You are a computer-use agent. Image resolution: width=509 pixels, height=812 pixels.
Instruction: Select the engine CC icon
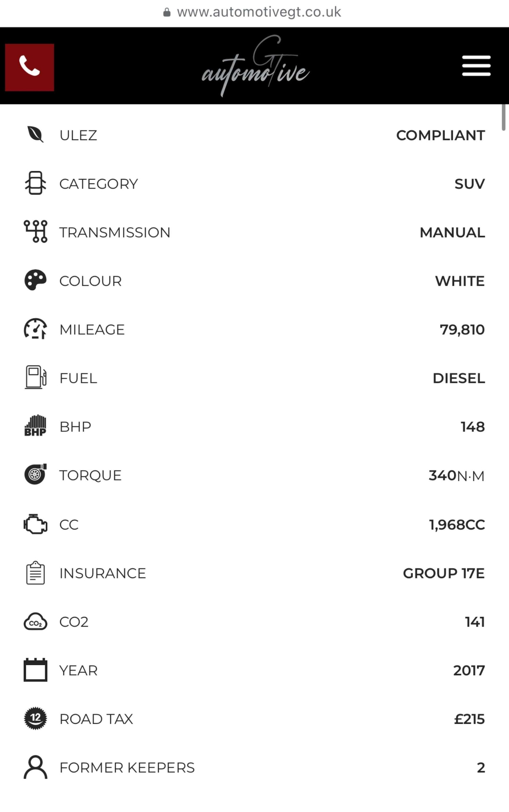coord(35,524)
